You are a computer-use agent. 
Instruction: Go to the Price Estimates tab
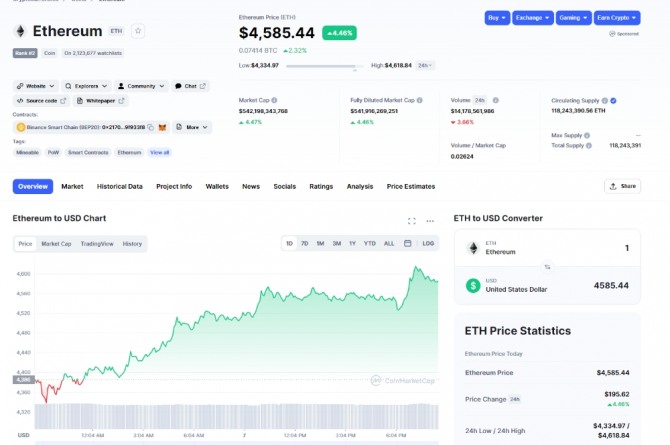coord(411,186)
